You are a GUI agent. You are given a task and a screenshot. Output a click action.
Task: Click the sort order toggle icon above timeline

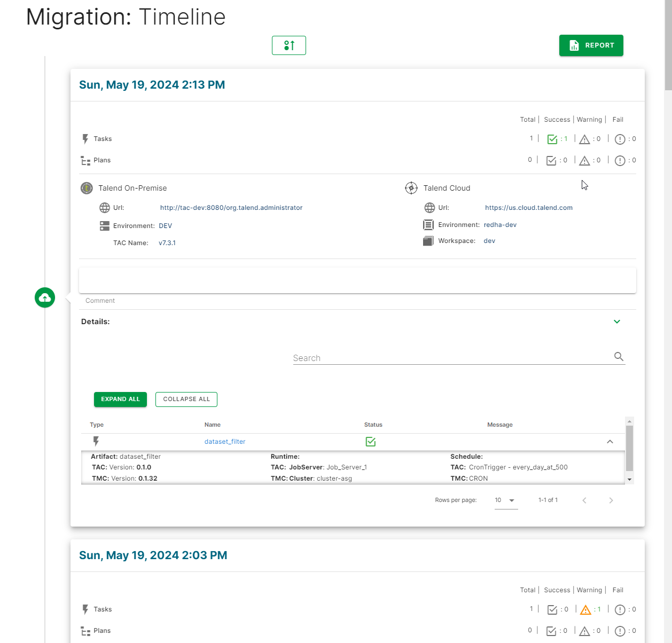coord(288,45)
